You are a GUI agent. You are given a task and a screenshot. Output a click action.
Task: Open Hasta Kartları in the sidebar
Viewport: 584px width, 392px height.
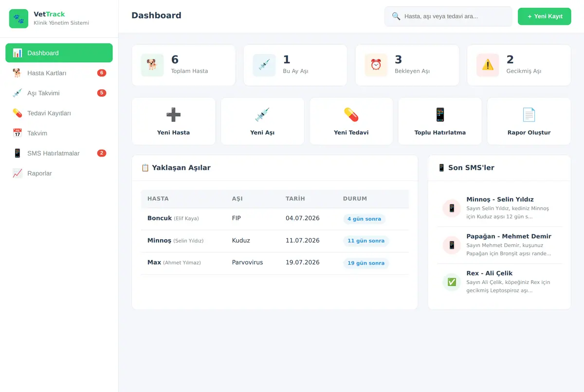pyautogui.click(x=59, y=73)
